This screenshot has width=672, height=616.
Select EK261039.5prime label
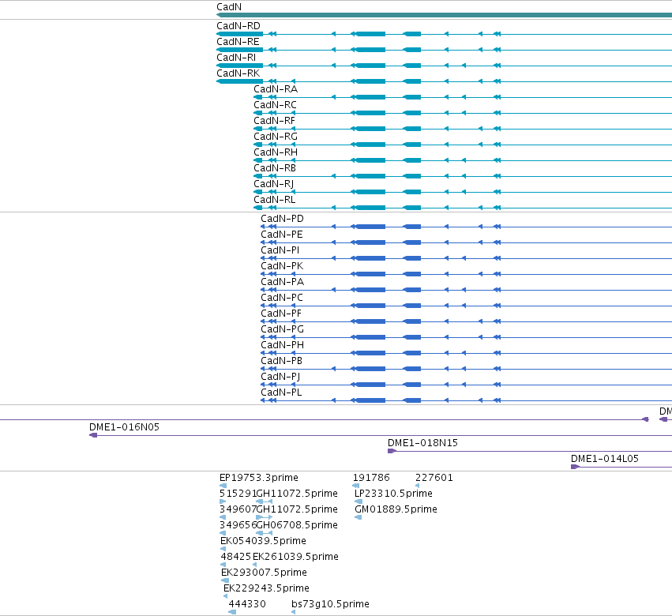tap(295, 557)
